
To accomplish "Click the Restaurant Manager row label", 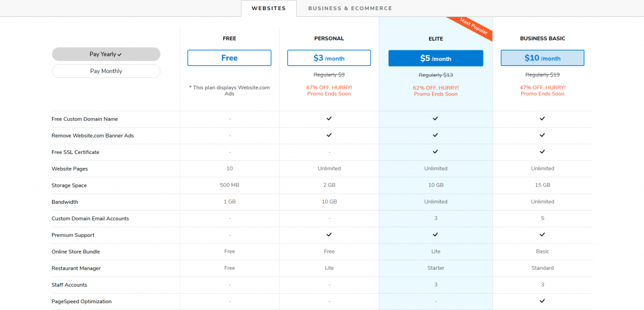I will (76, 268).
